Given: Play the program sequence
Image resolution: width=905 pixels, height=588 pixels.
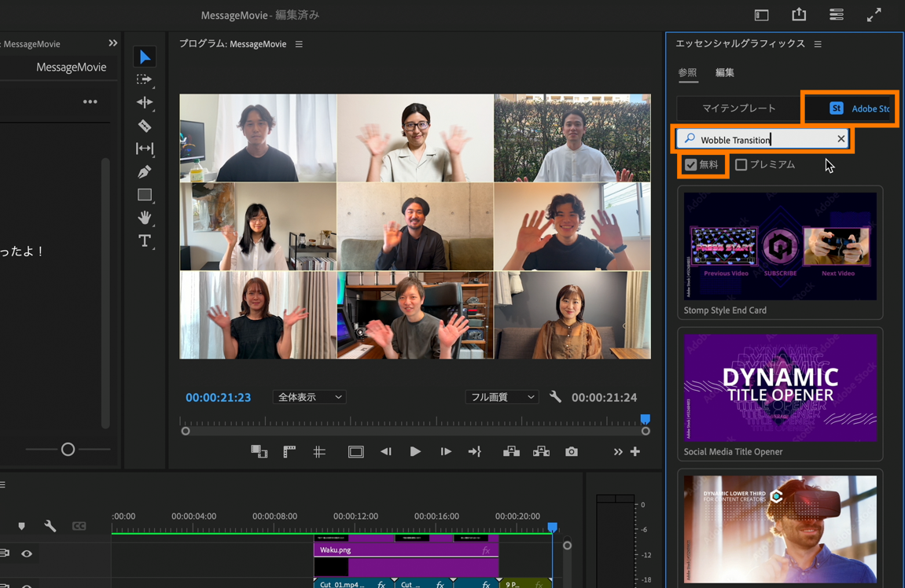Looking at the screenshot, I should coord(415,451).
